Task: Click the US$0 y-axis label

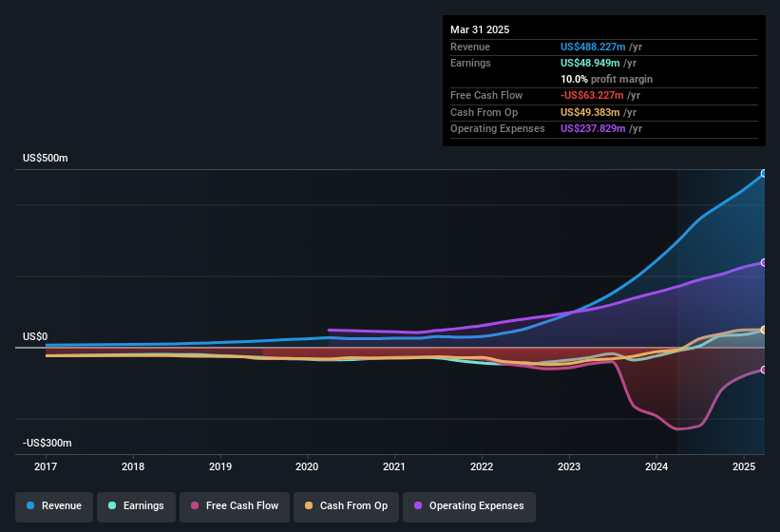Action: (x=35, y=336)
